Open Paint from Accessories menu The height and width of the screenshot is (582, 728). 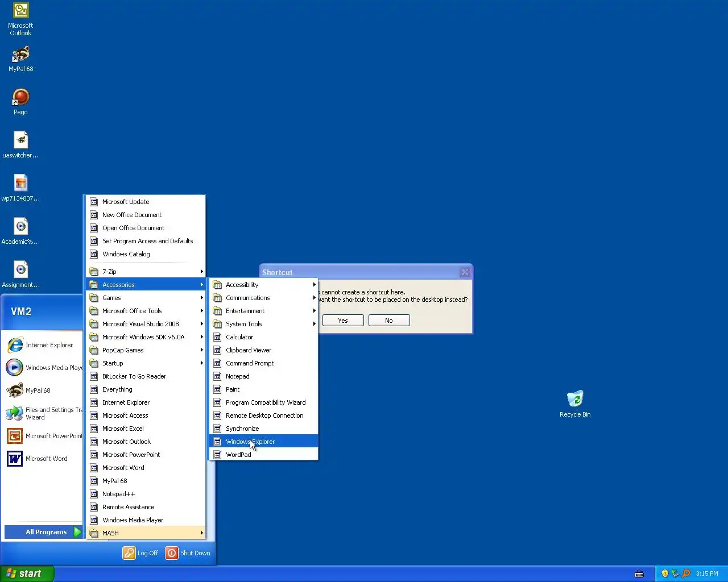tap(264, 389)
